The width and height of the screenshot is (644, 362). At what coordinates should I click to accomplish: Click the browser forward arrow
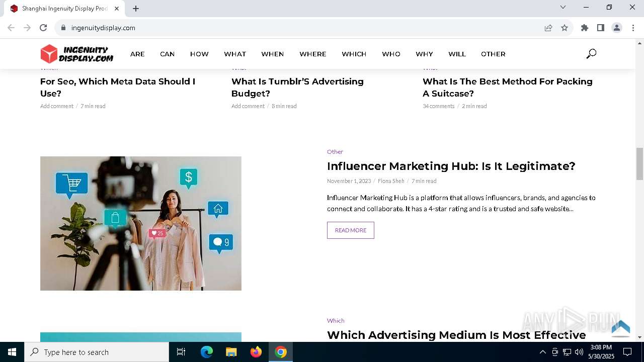coord(27,28)
